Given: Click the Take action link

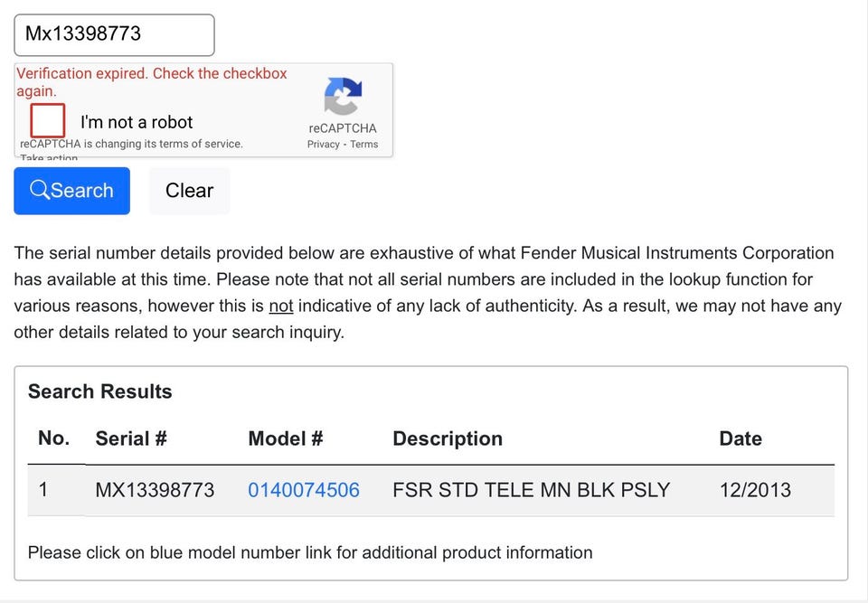Looking at the screenshot, I should (x=49, y=158).
